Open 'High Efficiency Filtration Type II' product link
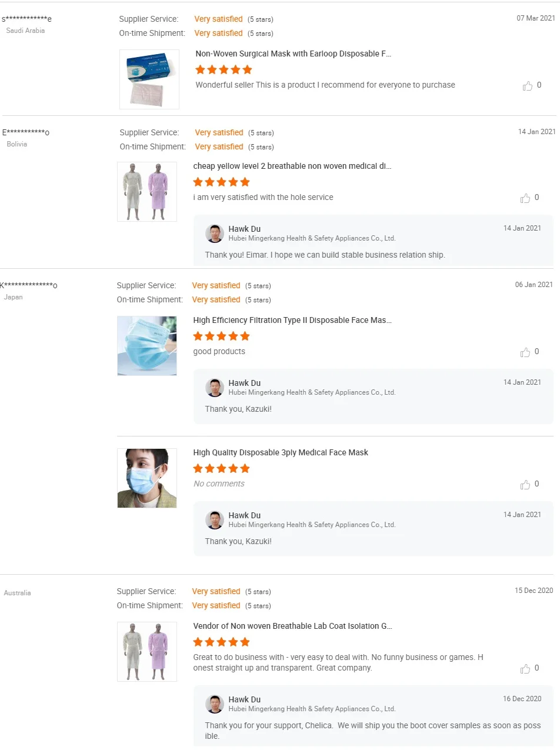560x750 pixels. pyautogui.click(x=292, y=320)
